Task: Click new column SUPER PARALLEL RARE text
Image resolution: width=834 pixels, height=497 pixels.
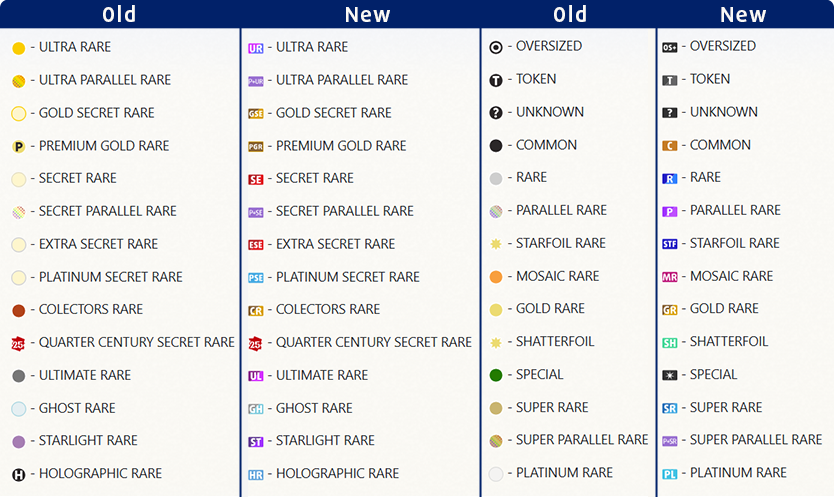Action: click(x=756, y=440)
